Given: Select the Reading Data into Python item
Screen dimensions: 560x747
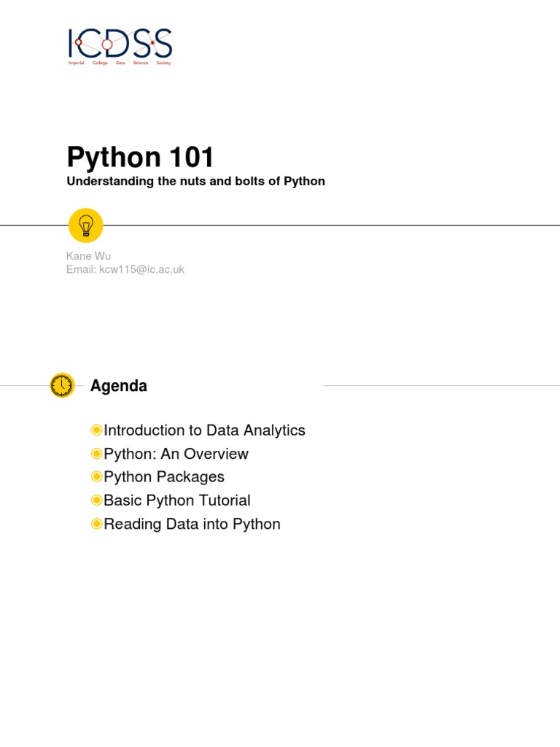Looking at the screenshot, I should [192, 524].
